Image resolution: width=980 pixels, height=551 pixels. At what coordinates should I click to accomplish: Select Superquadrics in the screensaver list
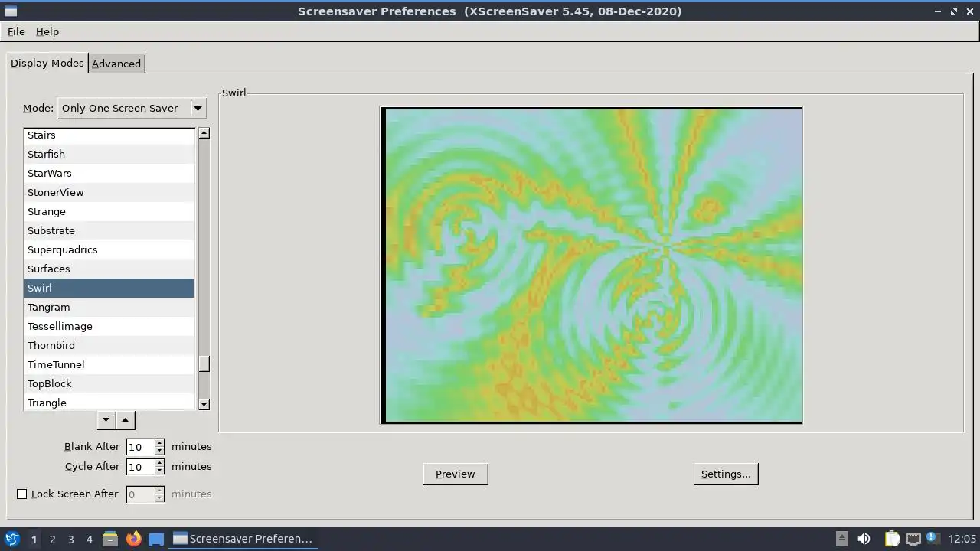(x=109, y=249)
